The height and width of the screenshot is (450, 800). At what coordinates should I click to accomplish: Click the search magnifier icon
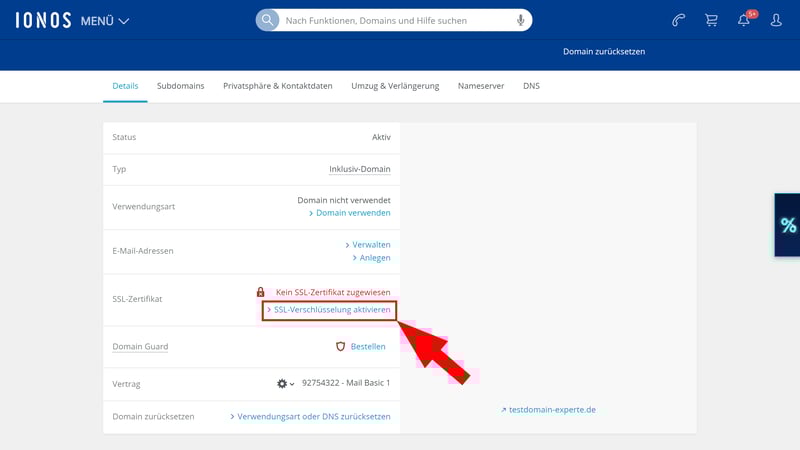267,20
